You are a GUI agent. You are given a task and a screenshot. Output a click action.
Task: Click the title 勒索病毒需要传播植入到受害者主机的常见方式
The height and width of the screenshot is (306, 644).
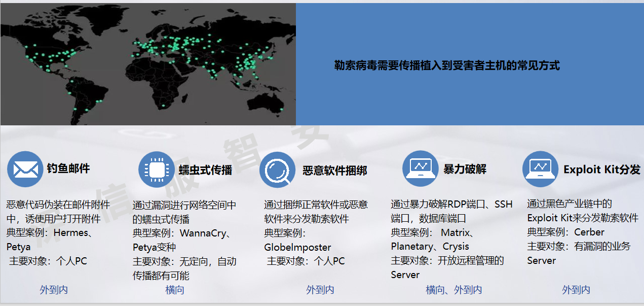click(447, 65)
